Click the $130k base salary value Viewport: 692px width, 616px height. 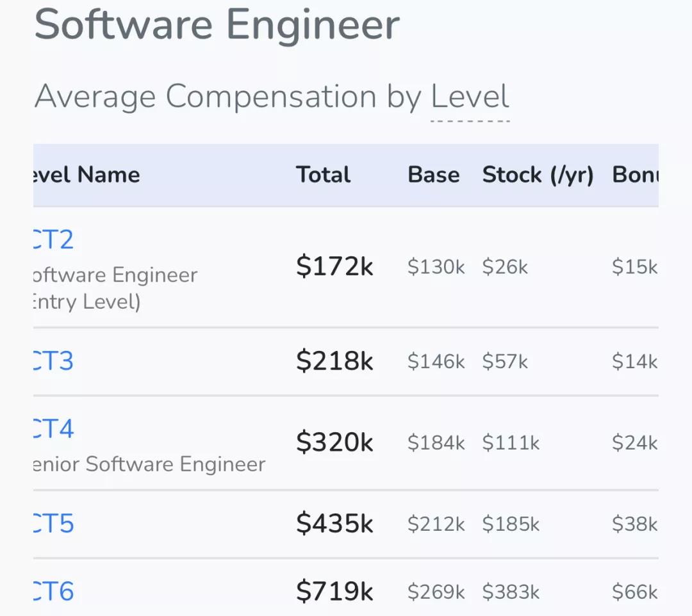pos(436,267)
